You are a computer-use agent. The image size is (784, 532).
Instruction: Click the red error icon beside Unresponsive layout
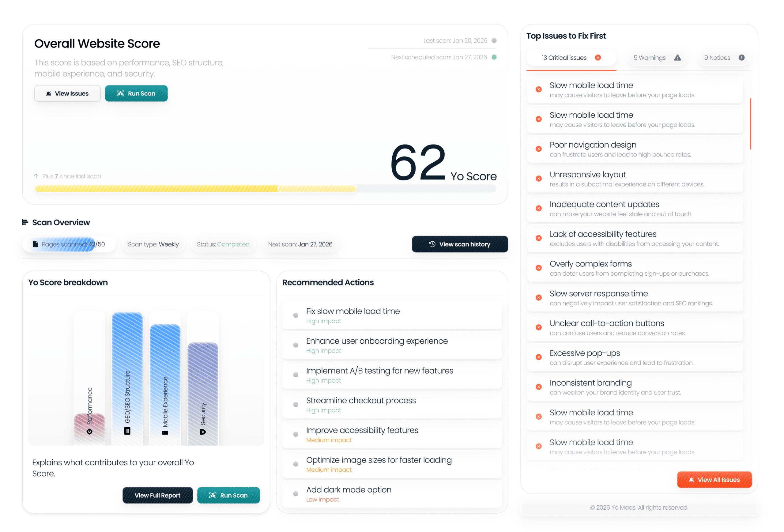click(539, 179)
